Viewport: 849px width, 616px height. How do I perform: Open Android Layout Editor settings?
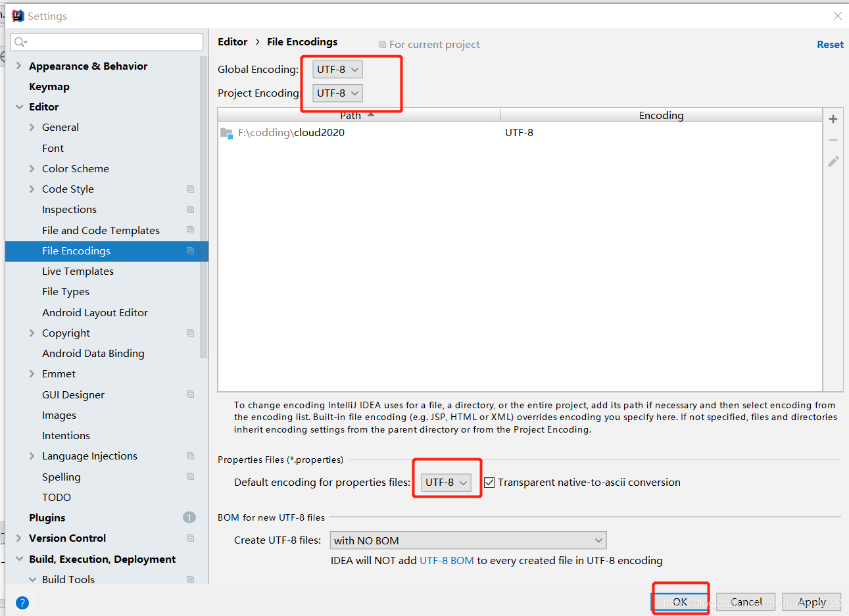pyautogui.click(x=95, y=313)
